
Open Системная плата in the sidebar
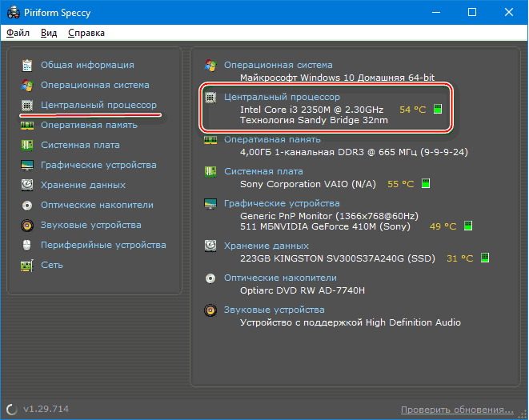80,145
